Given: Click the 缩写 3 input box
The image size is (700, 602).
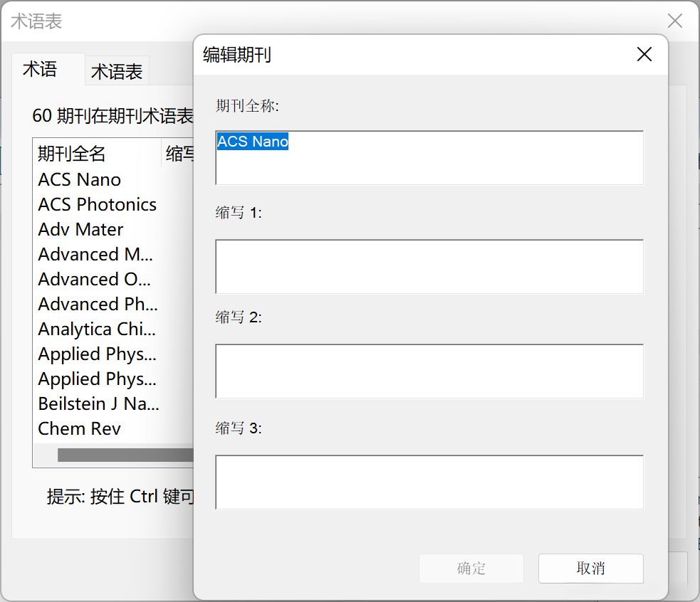Looking at the screenshot, I should 429,482.
